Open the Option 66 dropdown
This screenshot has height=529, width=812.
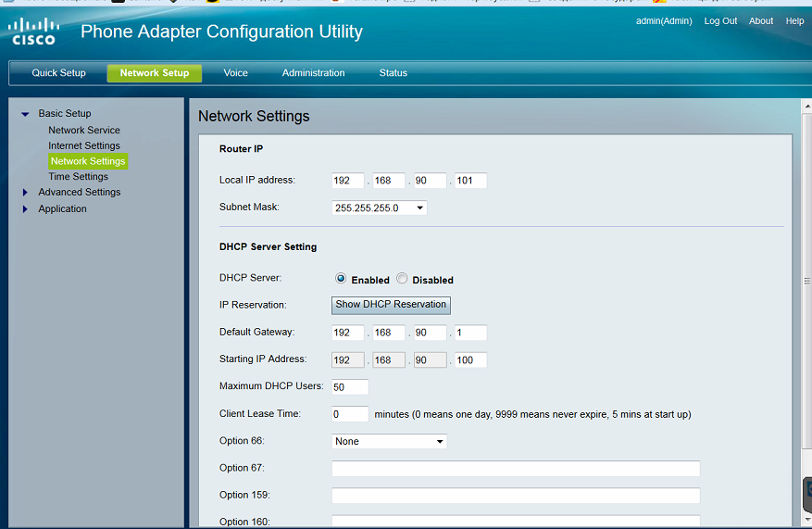coord(389,441)
